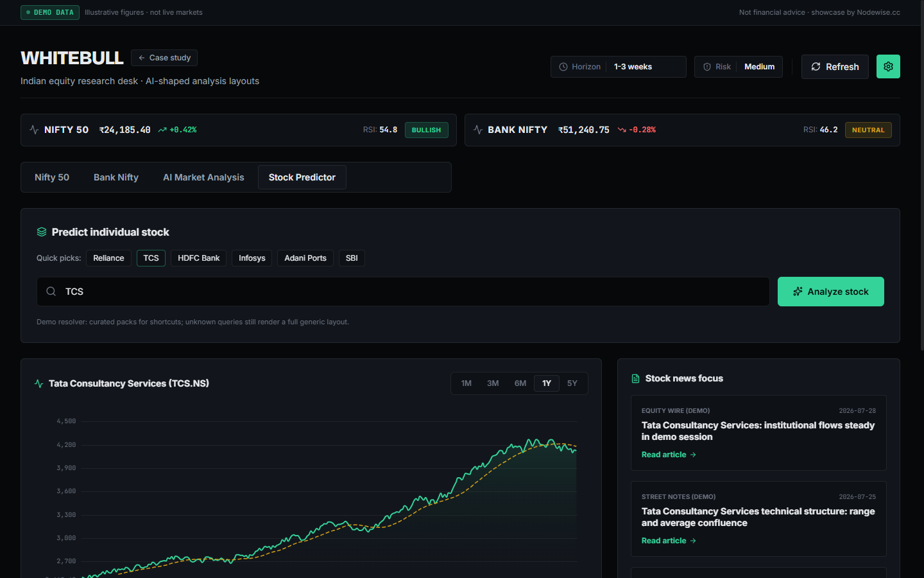Pick the TCS quick pick chip
This screenshot has height=578, width=924.
coord(151,258)
